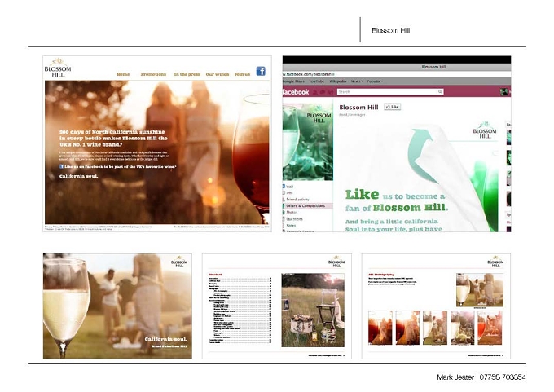Click the Facebook page Like button

[393, 107]
